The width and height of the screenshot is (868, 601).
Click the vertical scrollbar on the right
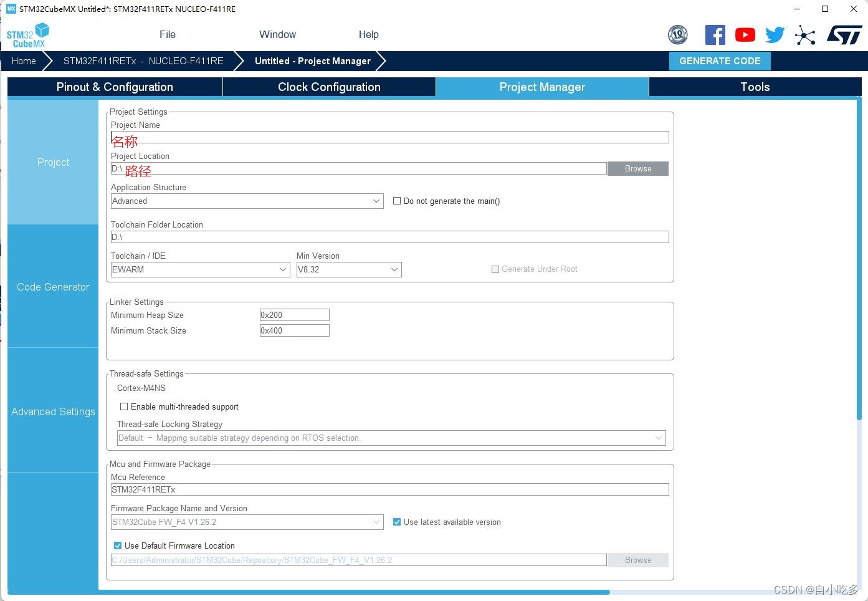coord(859,259)
